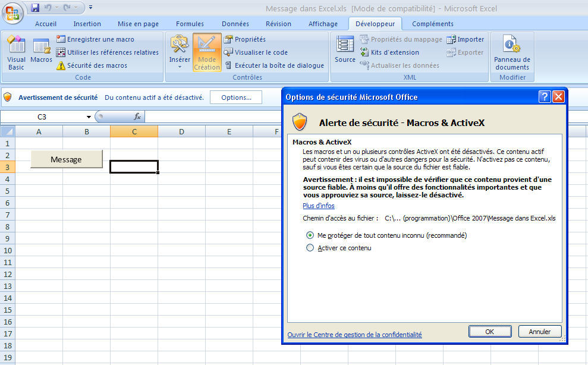Screen dimensions: 588x365
Task: Toggle Mode Création
Action: (207, 52)
